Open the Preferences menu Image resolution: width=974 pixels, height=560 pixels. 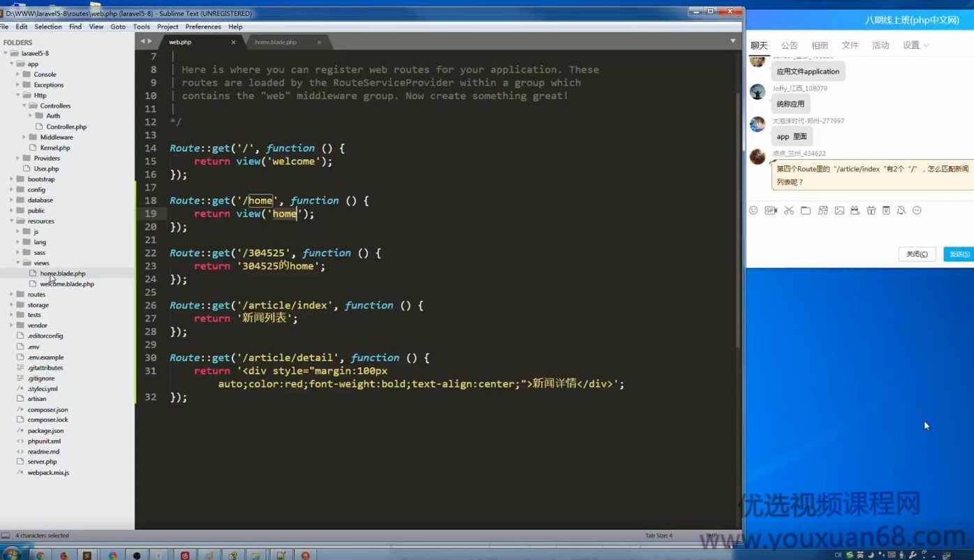202,27
